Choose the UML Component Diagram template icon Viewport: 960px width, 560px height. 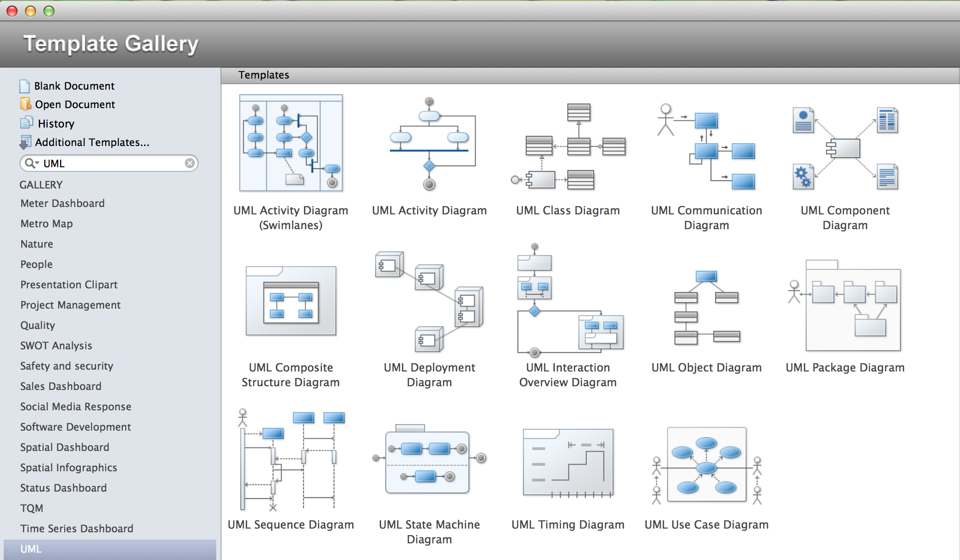pyautogui.click(x=845, y=149)
